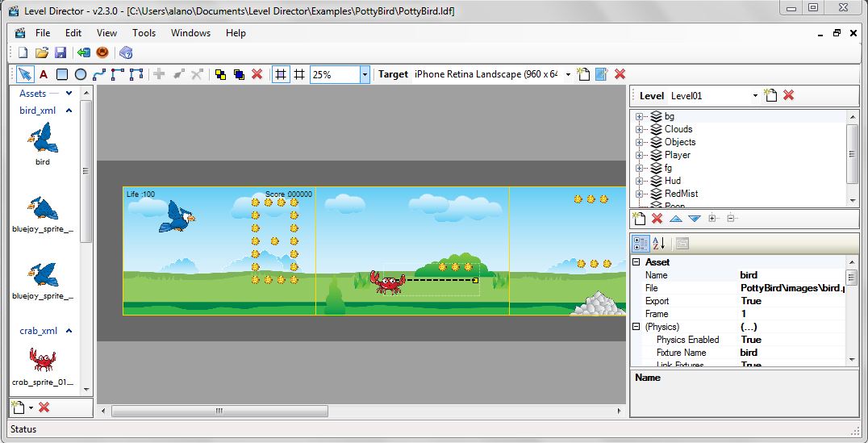Expand the Clouds layer node

point(639,129)
